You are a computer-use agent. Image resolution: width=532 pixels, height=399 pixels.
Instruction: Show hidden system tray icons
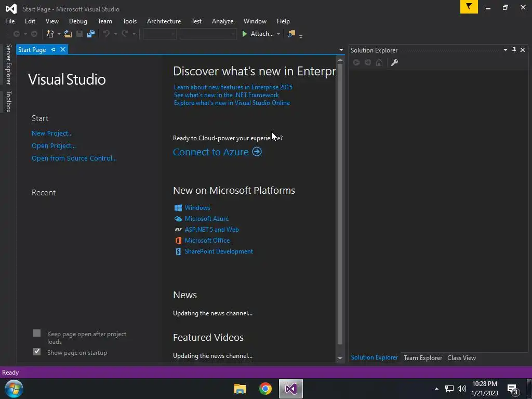pyautogui.click(x=436, y=389)
